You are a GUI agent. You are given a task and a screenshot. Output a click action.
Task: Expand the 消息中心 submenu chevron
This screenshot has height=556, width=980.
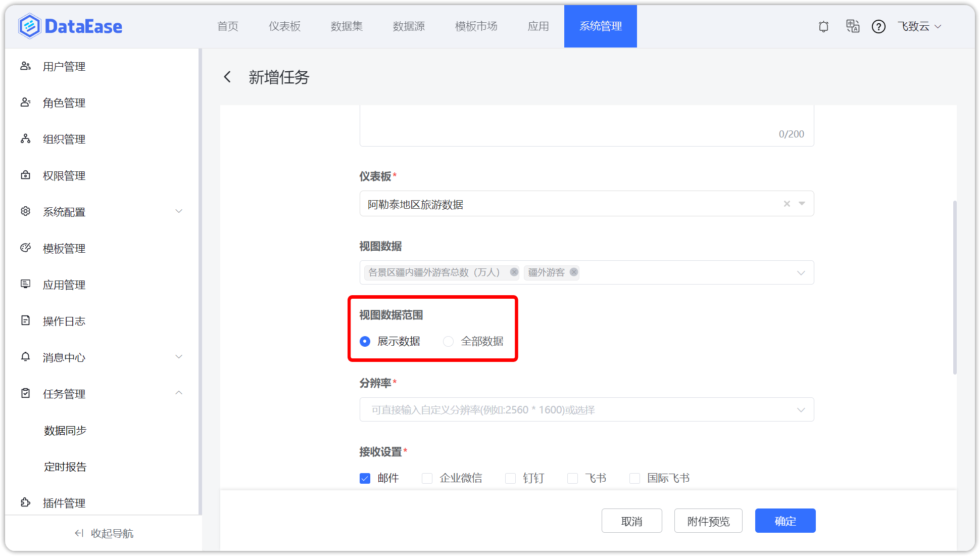(179, 357)
